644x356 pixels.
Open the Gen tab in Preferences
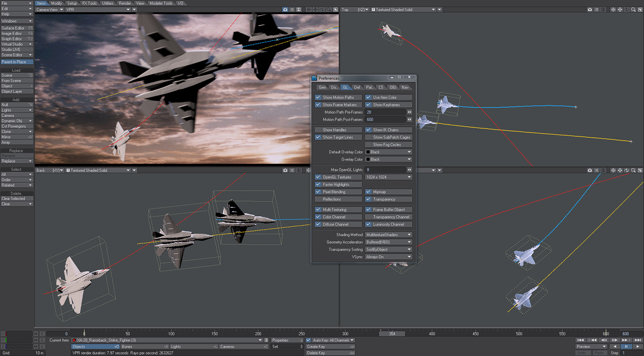(322, 88)
